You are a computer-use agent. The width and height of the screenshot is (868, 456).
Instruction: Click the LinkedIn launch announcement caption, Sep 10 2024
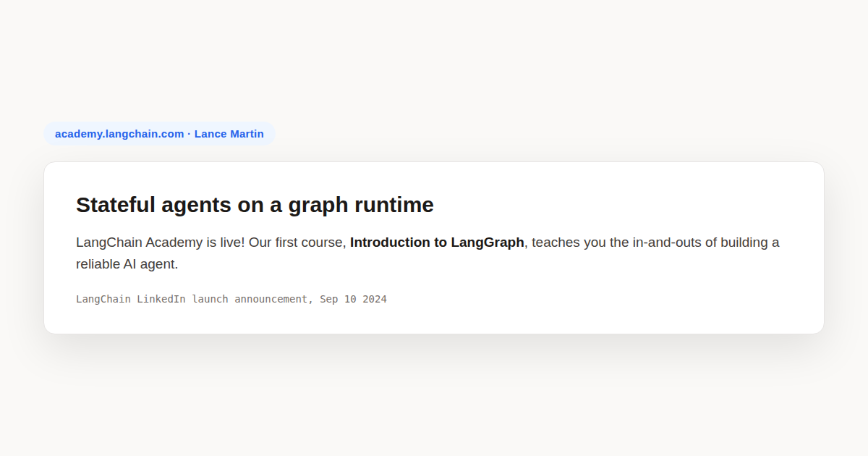(x=231, y=299)
